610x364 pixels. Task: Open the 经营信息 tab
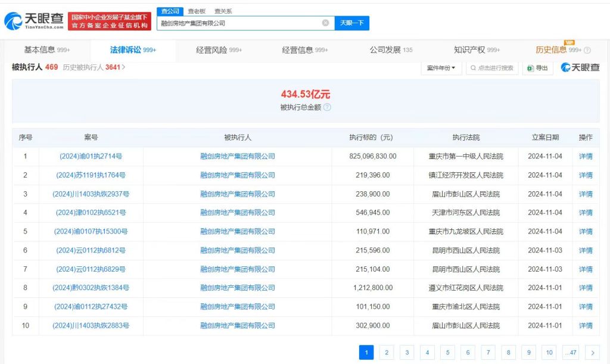(305, 50)
